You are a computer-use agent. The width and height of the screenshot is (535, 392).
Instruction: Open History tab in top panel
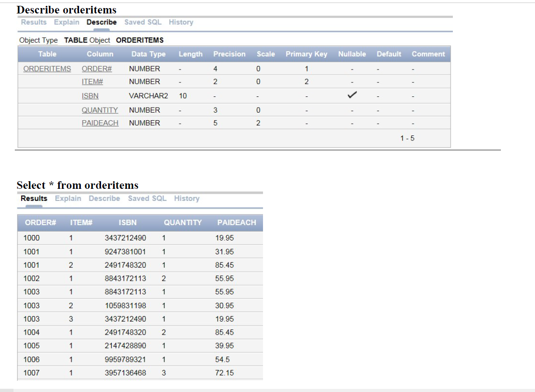tap(181, 22)
